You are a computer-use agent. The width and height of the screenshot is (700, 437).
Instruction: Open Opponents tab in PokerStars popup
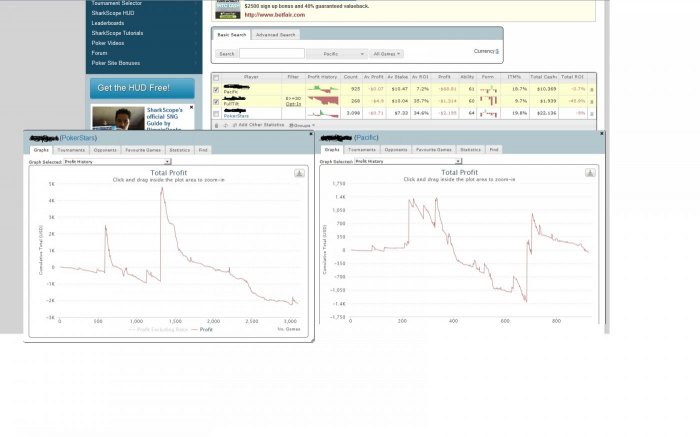pyautogui.click(x=105, y=150)
